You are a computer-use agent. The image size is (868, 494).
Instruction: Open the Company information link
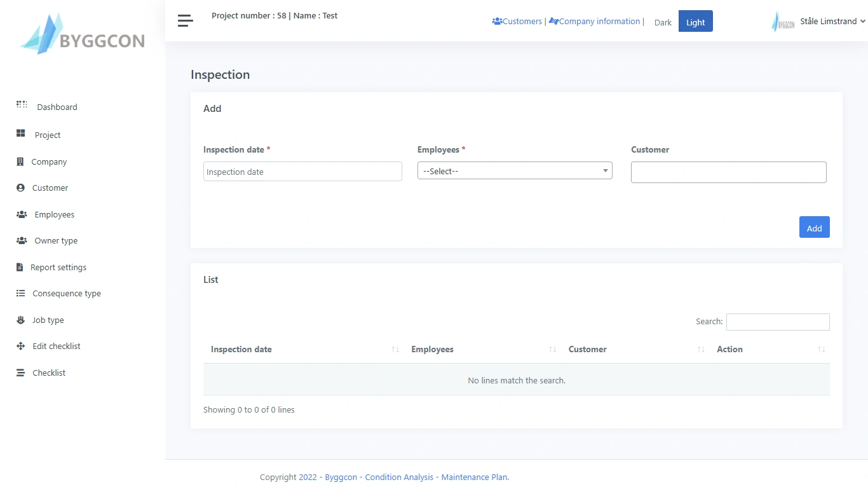pos(599,21)
